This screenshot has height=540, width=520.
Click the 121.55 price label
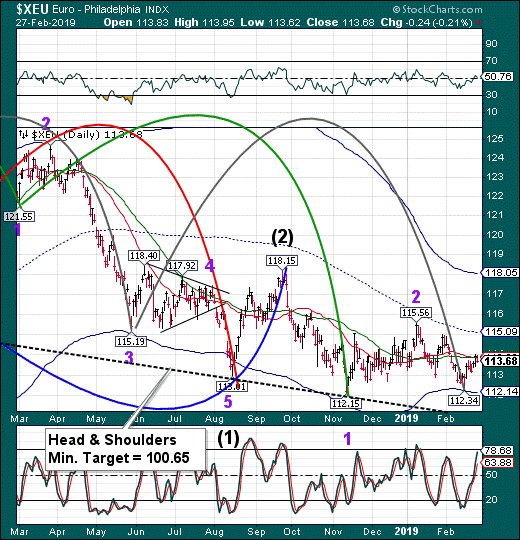(19, 217)
